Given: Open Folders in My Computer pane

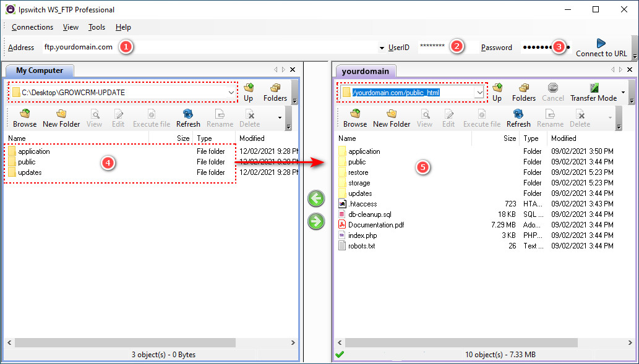Looking at the screenshot, I should point(275,93).
